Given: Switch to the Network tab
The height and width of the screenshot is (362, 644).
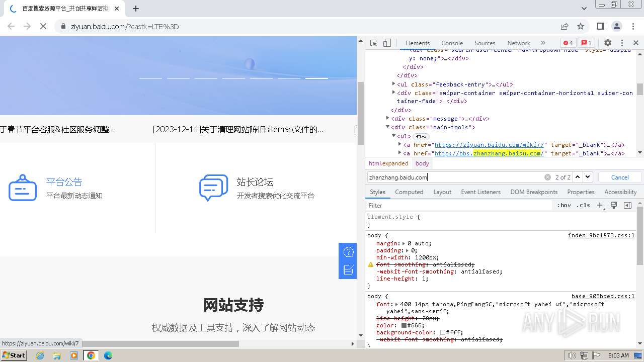Looking at the screenshot, I should click(519, 43).
